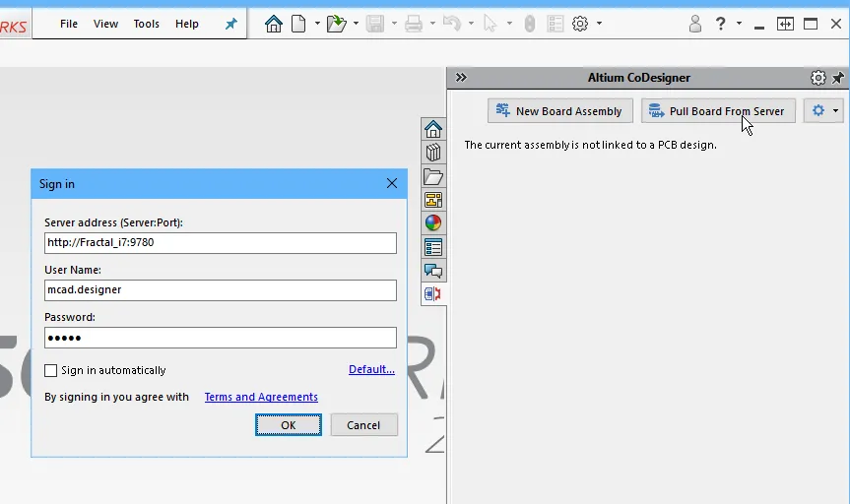
Task: Click the Password input field
Action: click(x=221, y=339)
